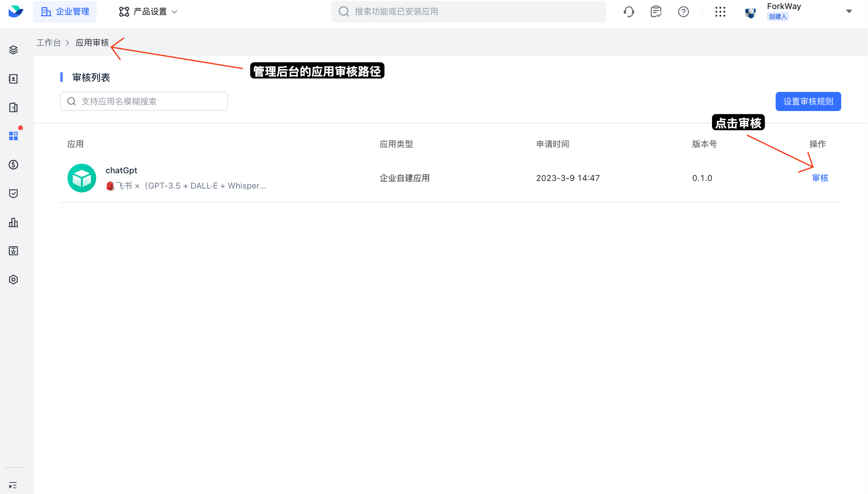
Task: Expand the sidebar with bottom toggle icon
Action: 13,485
